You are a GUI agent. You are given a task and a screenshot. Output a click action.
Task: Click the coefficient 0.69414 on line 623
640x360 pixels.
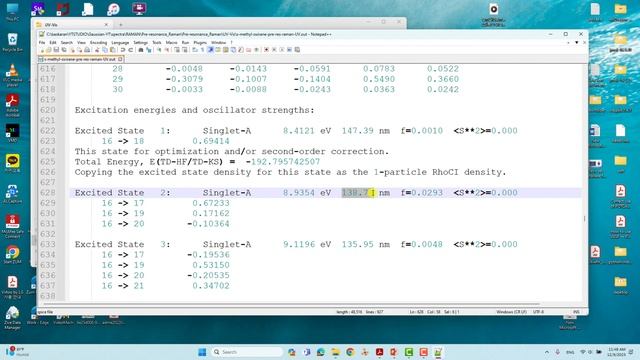click(x=211, y=141)
